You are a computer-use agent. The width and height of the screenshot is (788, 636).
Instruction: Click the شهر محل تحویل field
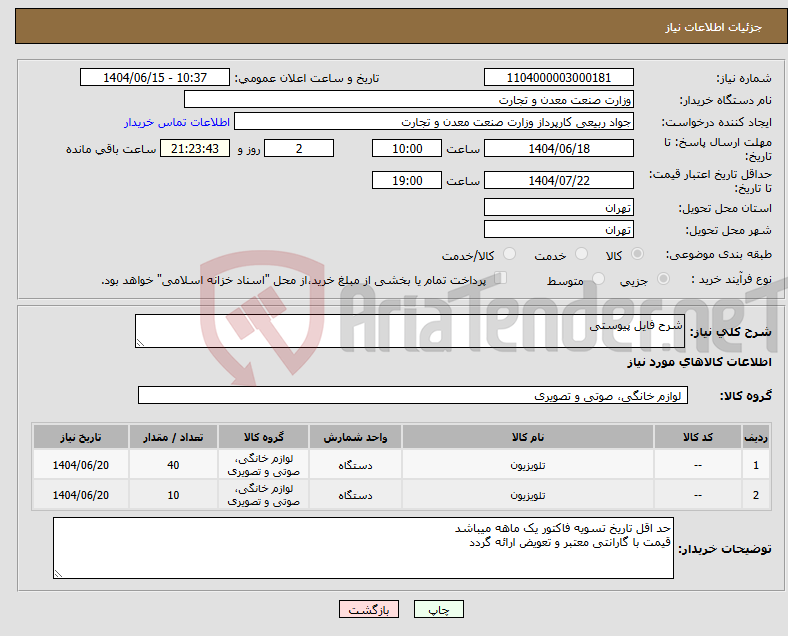(x=558, y=229)
